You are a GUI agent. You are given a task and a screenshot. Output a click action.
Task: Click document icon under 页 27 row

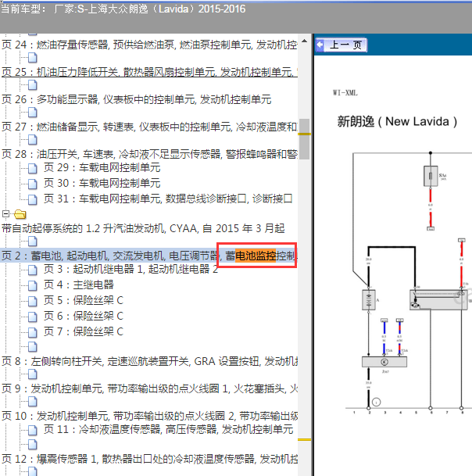pyautogui.click(x=33, y=140)
